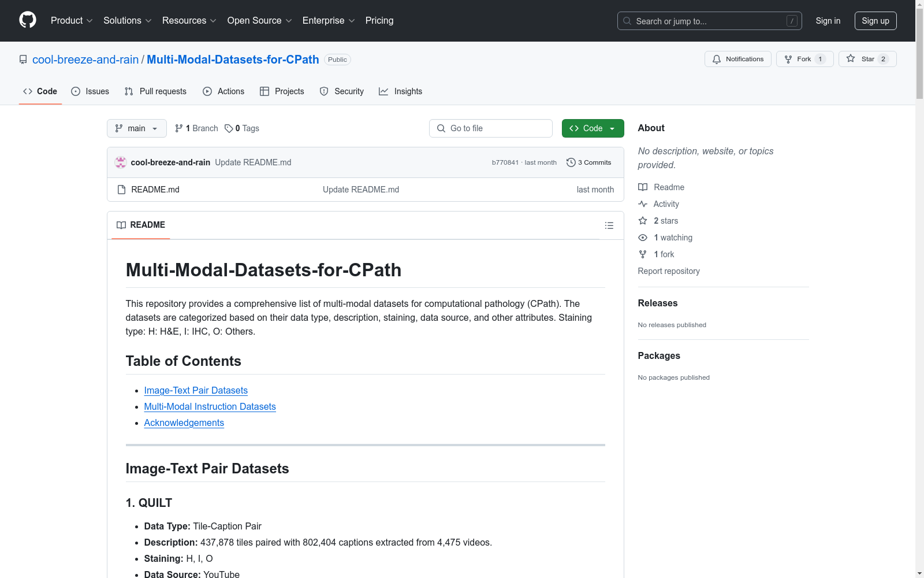924x578 pixels.
Task: Click the Activity pulse icon
Action: click(x=643, y=204)
